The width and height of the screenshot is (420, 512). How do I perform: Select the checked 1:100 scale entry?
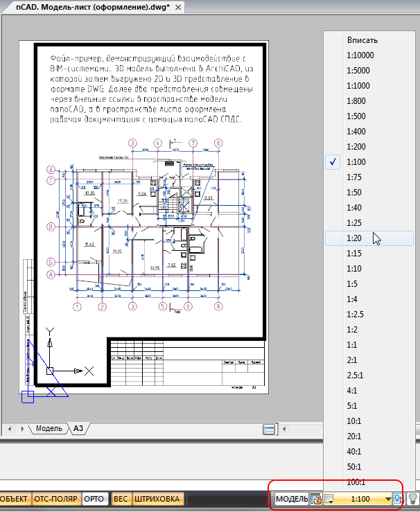(369, 162)
